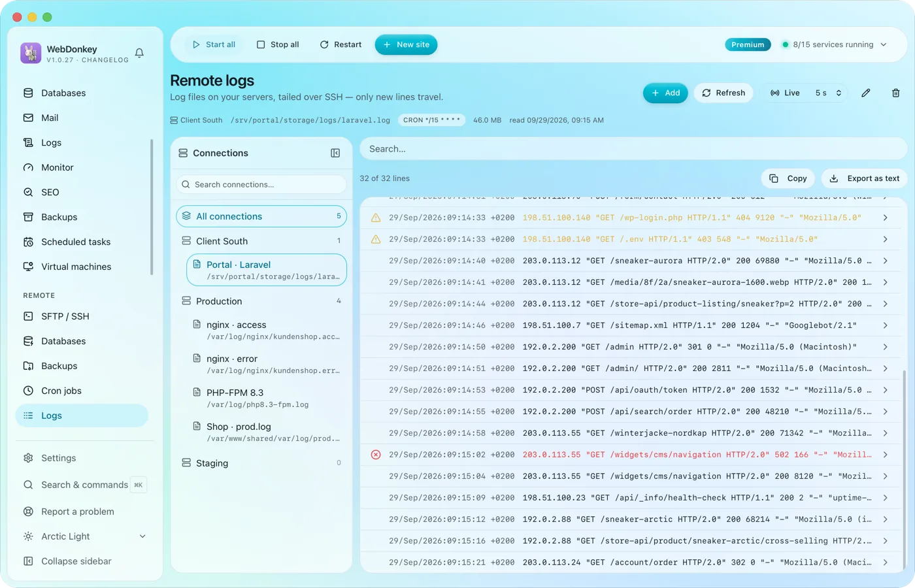This screenshot has width=915, height=588.
Task: Select the nginx · access log
Action: tap(267, 330)
